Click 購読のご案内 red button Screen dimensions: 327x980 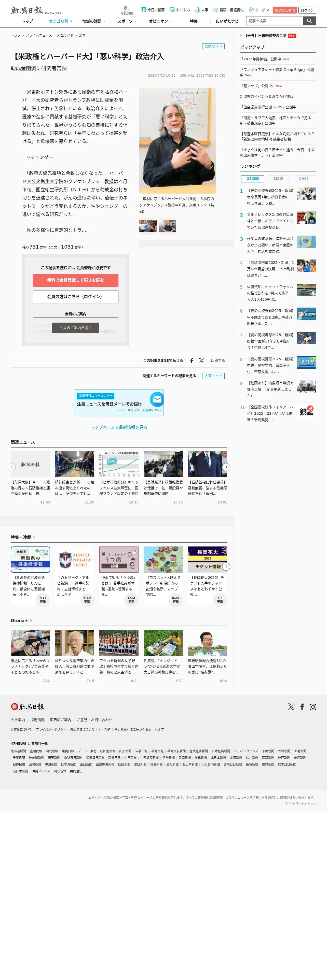(285, 10)
